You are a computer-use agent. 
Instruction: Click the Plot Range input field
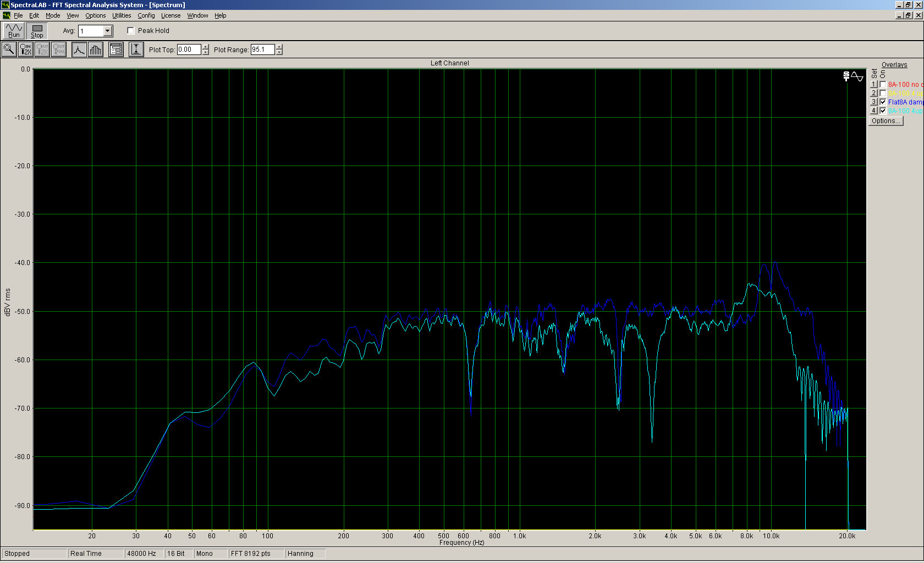(x=263, y=49)
